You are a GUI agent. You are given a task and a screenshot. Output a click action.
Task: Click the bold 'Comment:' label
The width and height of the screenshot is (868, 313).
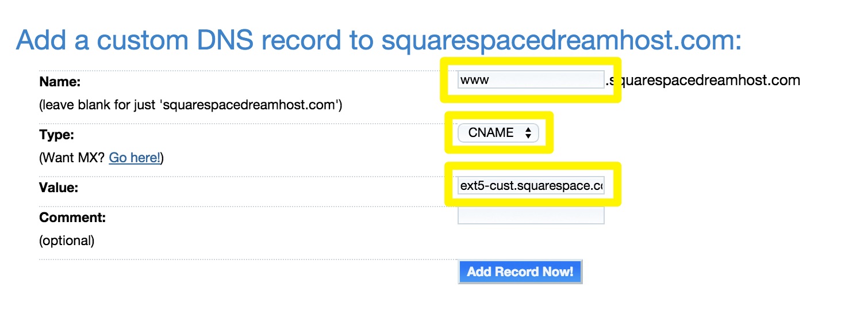click(72, 218)
